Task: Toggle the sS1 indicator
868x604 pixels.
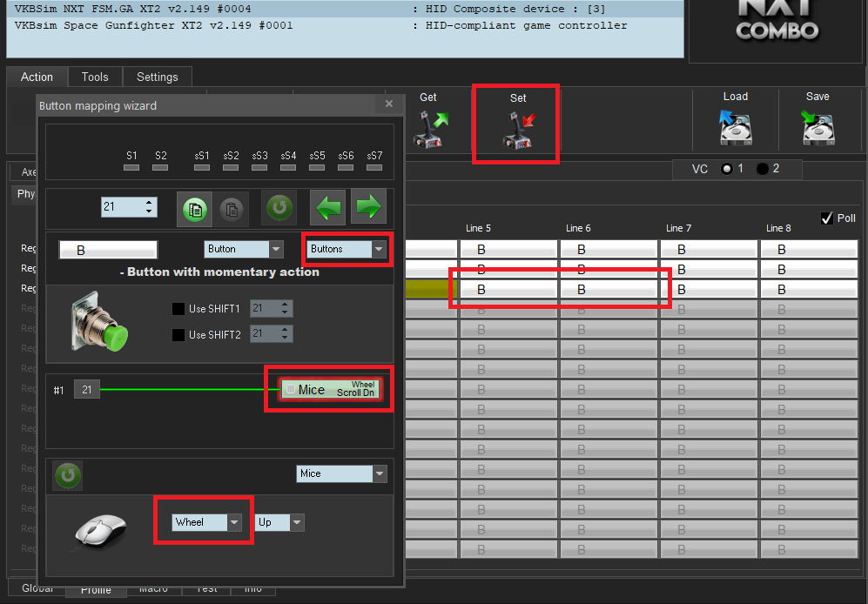Action: click(201, 167)
